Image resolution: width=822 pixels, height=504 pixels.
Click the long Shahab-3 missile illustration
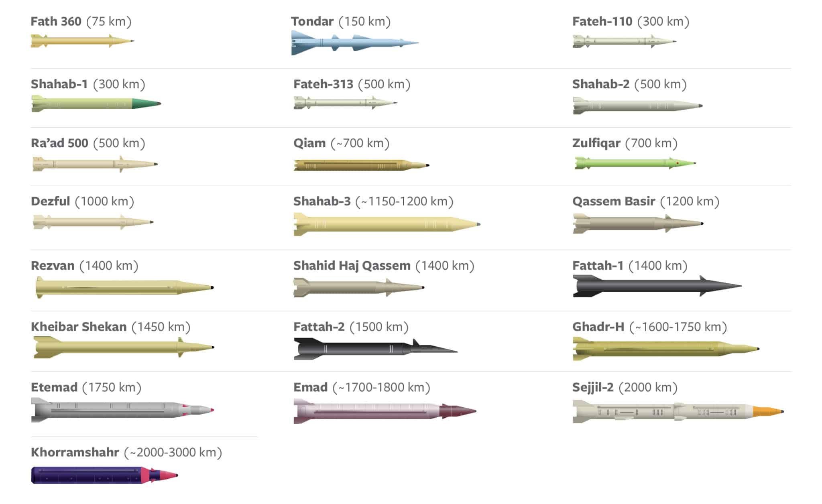(387, 224)
